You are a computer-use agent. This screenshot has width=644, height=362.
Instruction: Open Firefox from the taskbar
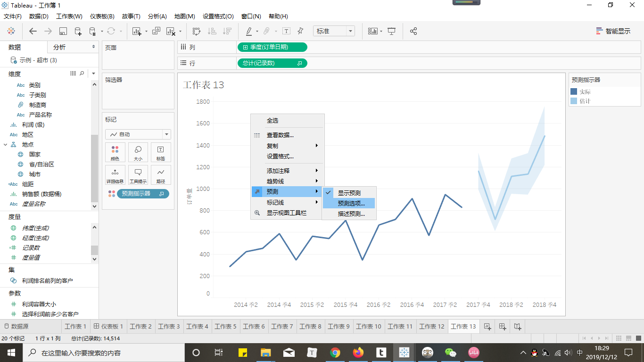click(x=358, y=353)
